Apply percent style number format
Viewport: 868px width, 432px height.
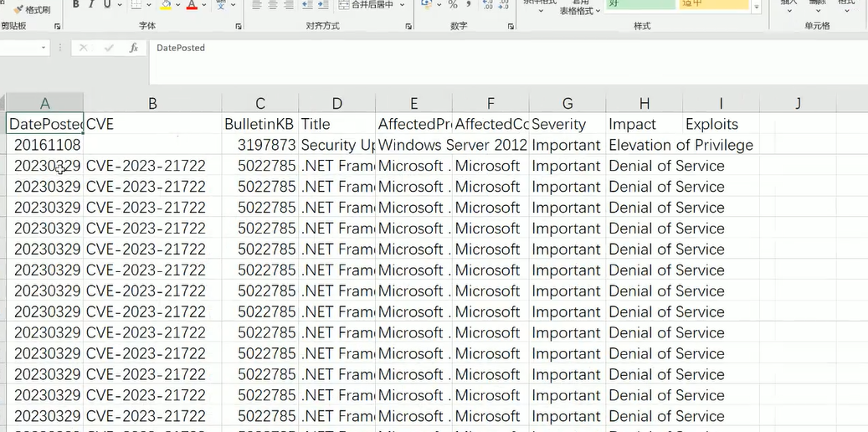point(453,5)
